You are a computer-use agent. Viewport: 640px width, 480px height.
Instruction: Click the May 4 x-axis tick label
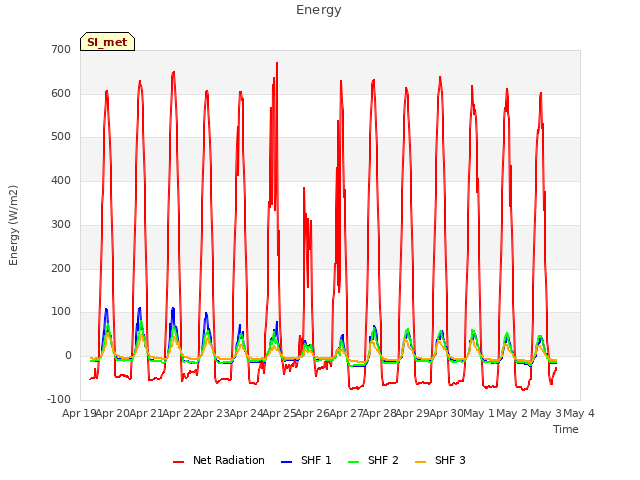click(x=579, y=413)
